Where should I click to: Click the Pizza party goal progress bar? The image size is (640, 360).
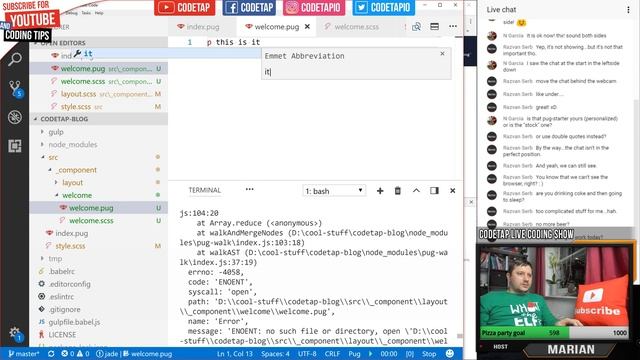tap(554, 333)
